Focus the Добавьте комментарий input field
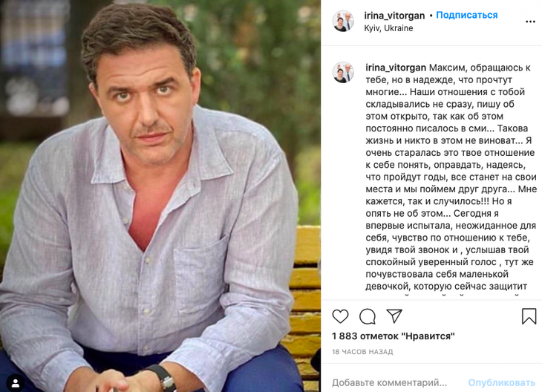Screen dimensions: 542x392 click(x=389, y=382)
